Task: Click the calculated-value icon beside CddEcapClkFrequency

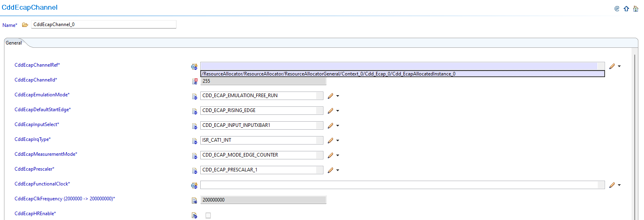Action: (x=194, y=200)
